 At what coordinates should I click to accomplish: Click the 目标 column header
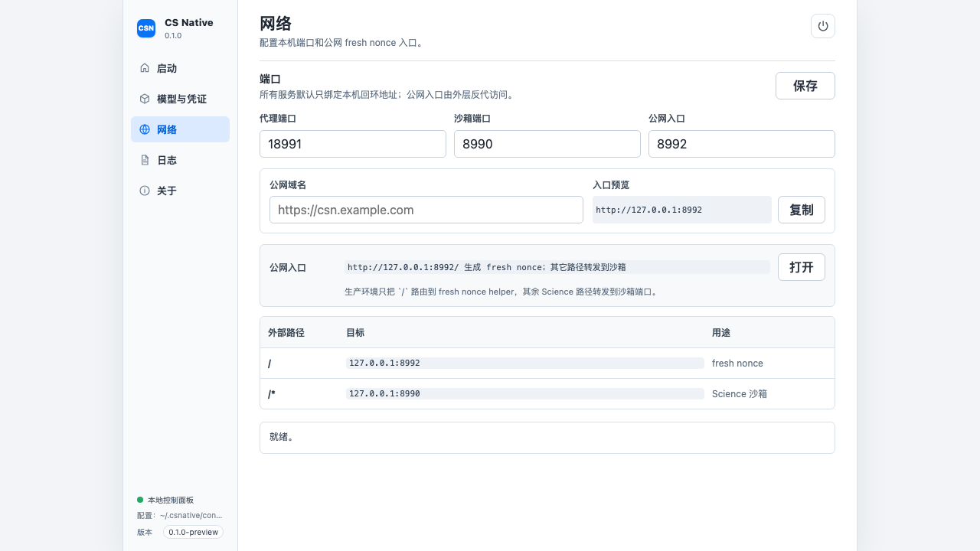pyautogui.click(x=355, y=333)
